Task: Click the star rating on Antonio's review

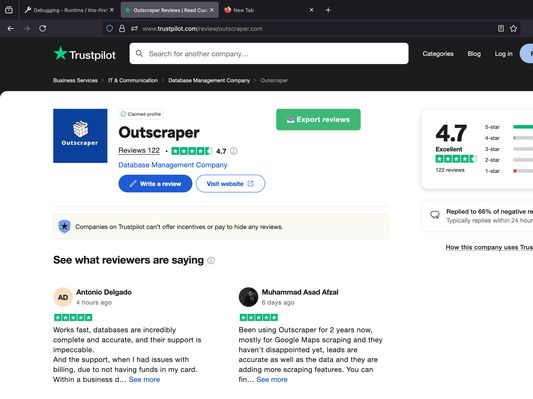Action: pyautogui.click(x=73, y=317)
